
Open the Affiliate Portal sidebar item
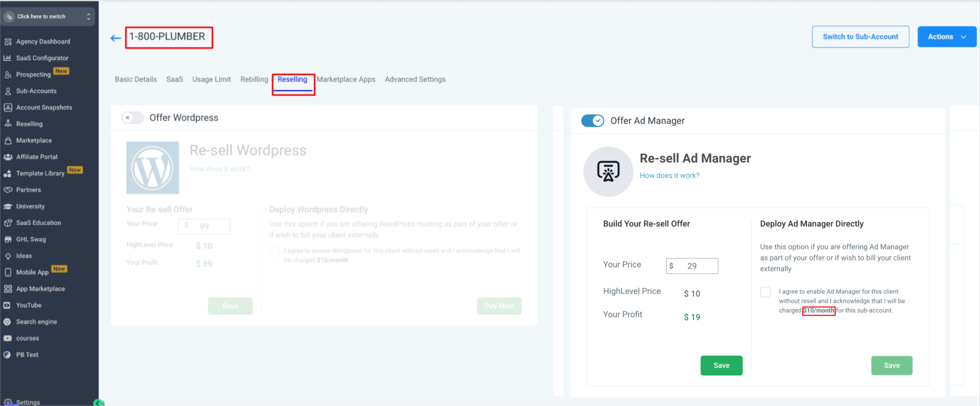coord(37,157)
